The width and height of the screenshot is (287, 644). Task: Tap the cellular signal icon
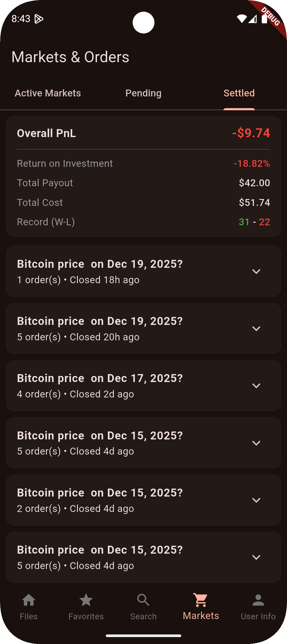(252, 19)
